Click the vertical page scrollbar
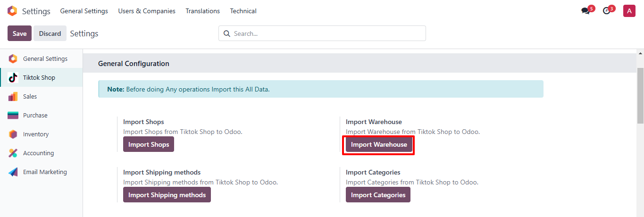Image resolution: width=644 pixels, height=217 pixels. (x=640, y=94)
